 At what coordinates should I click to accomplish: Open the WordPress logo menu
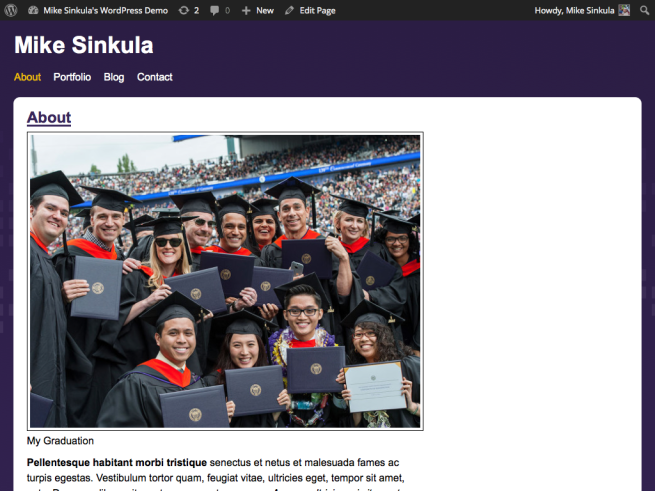[11, 10]
